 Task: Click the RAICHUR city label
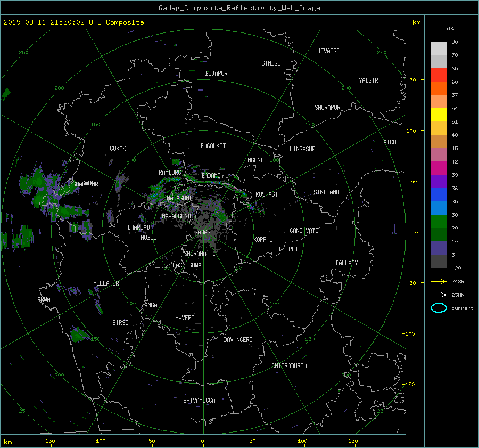pos(391,142)
